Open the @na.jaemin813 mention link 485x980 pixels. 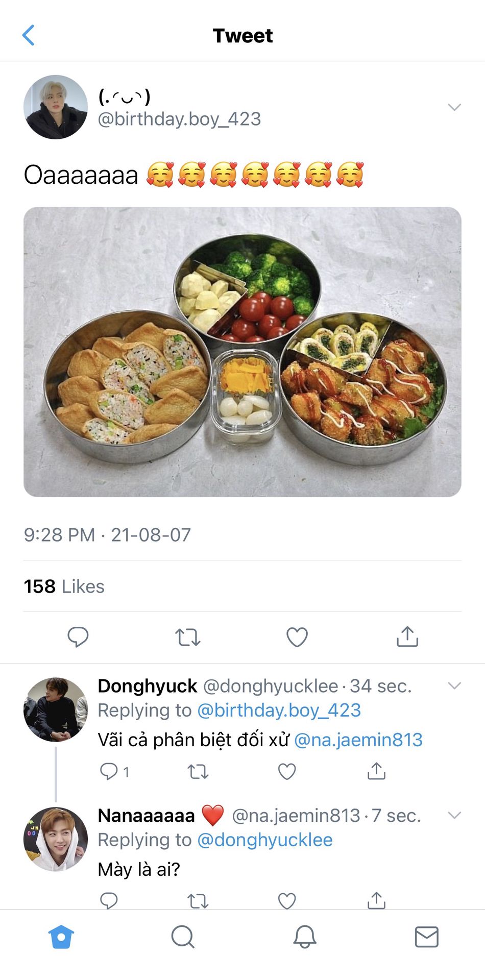pyautogui.click(x=358, y=740)
